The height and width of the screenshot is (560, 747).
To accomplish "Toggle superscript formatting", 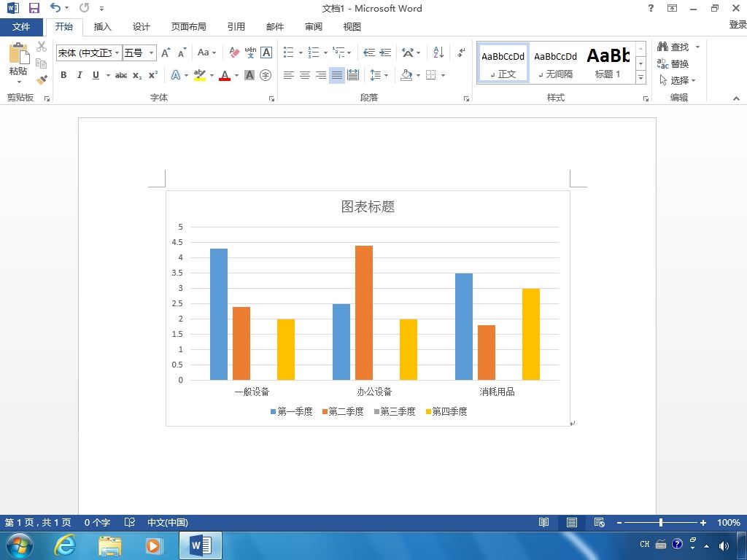I will pyautogui.click(x=153, y=75).
